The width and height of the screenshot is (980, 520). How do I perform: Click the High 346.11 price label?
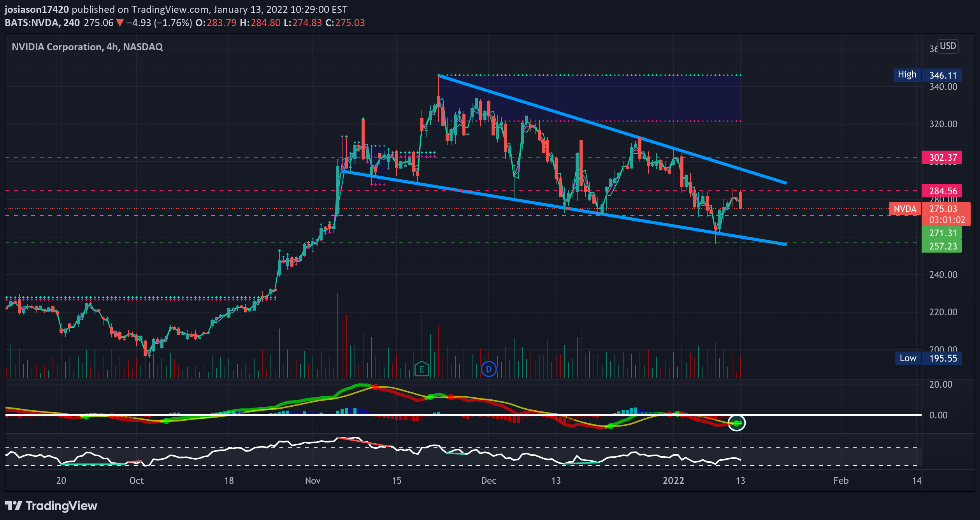click(927, 75)
